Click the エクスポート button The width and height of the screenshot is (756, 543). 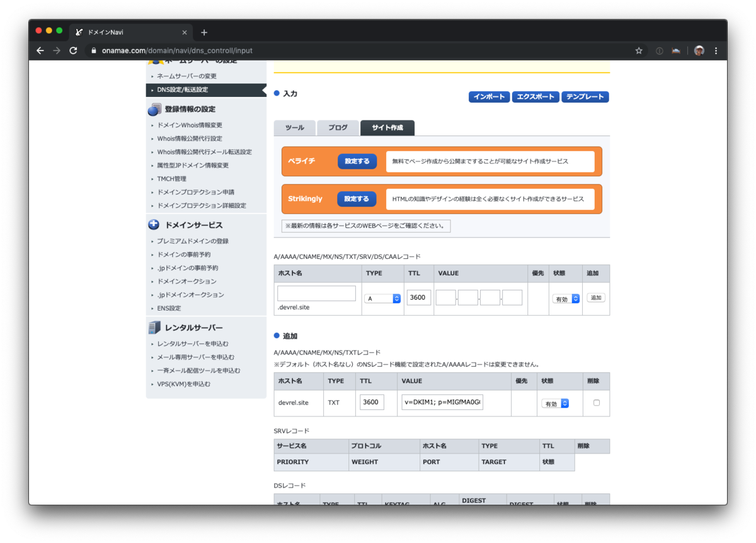pyautogui.click(x=535, y=96)
